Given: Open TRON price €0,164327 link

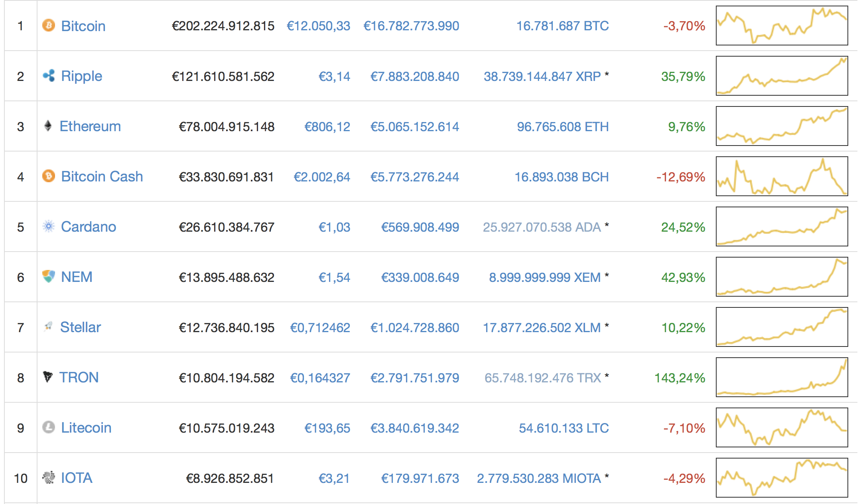Looking at the screenshot, I should pyautogui.click(x=320, y=378).
